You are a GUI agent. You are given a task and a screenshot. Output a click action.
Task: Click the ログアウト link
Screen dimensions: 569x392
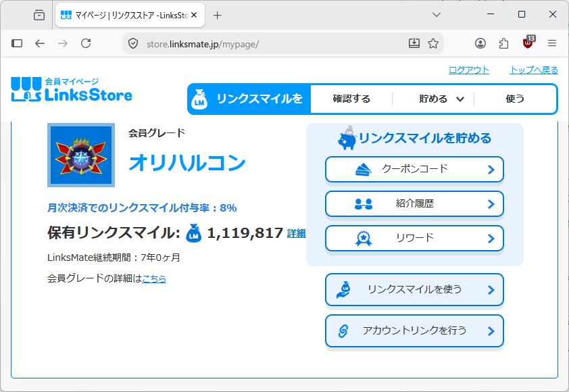[x=469, y=70]
